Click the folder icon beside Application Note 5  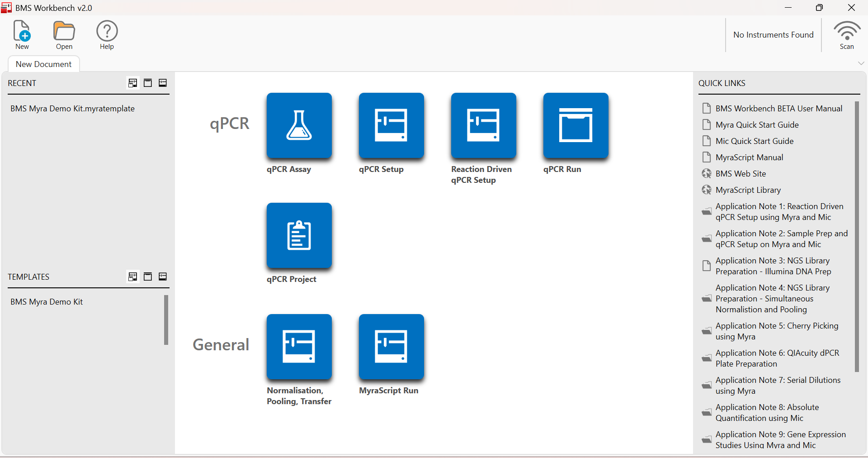(707, 331)
